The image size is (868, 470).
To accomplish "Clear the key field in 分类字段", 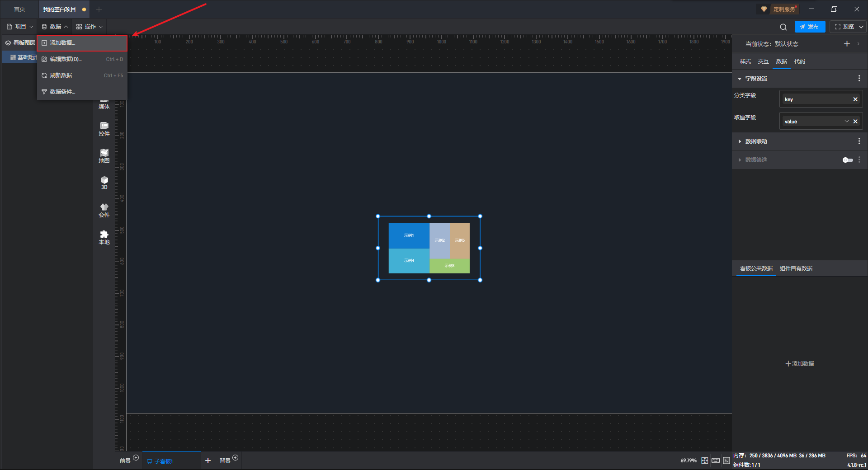I will [x=855, y=99].
